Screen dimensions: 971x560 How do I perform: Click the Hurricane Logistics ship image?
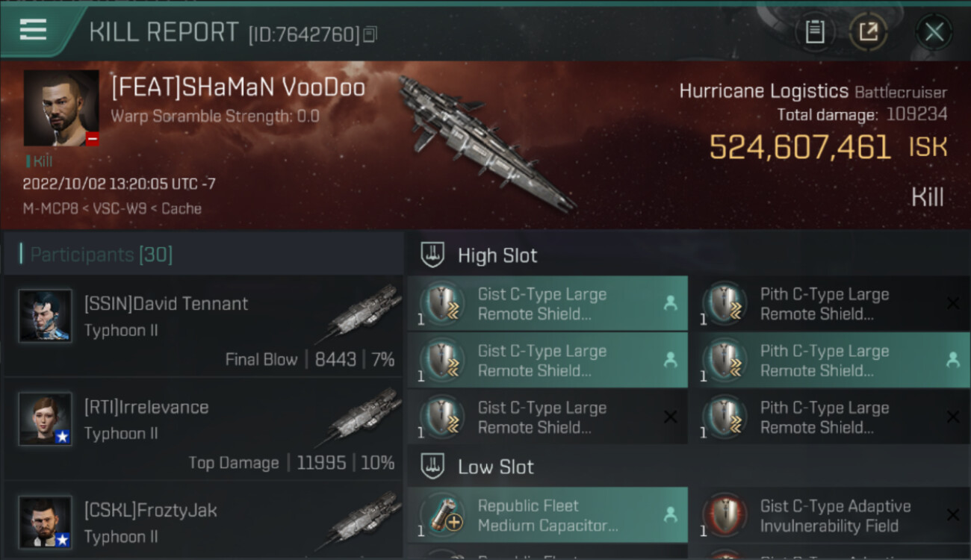pyautogui.click(x=485, y=140)
